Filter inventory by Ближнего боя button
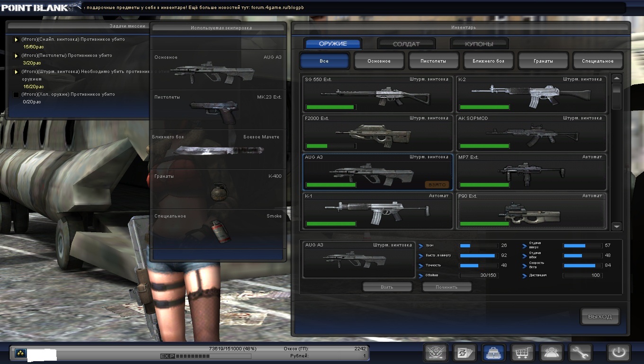 pos(488,61)
